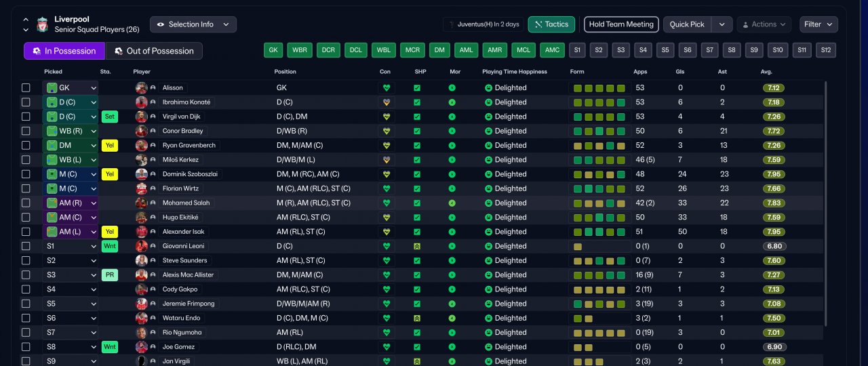The width and height of the screenshot is (868, 366).
Task: Tick the checkbox for Cody Gakpo's S4 row
Action: tap(26, 289)
